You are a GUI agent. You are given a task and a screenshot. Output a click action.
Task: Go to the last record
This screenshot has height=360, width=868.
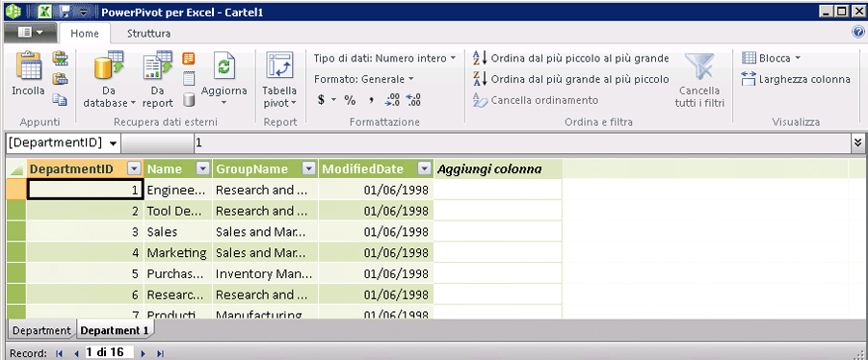[x=161, y=353]
